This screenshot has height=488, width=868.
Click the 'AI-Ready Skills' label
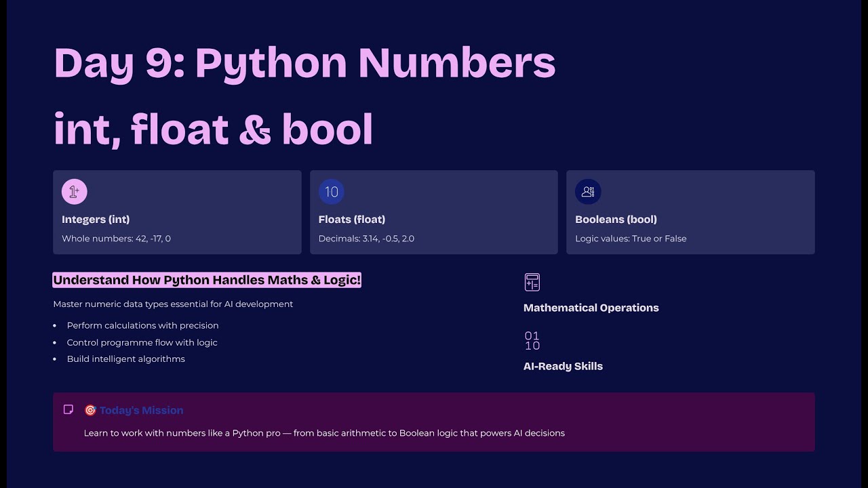coord(563,366)
